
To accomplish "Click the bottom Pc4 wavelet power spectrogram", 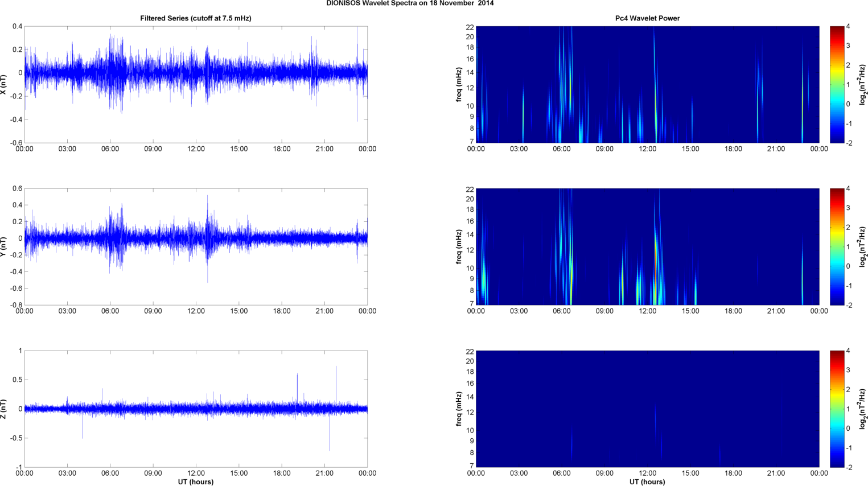I will (647, 409).
